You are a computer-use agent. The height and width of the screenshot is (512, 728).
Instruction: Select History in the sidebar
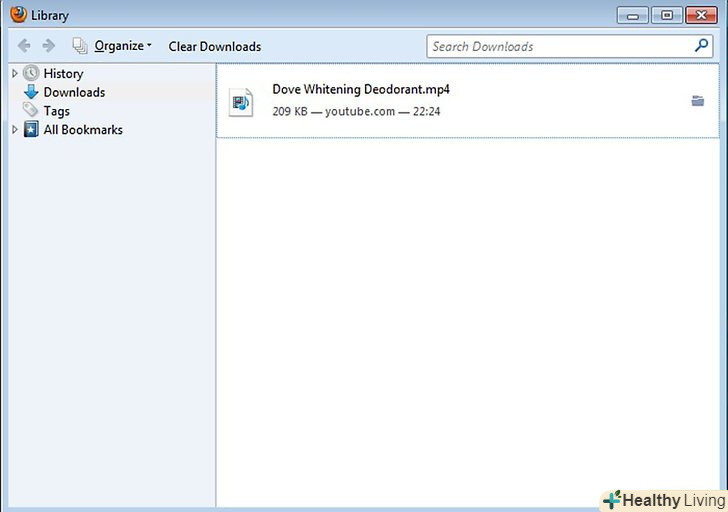tap(64, 73)
